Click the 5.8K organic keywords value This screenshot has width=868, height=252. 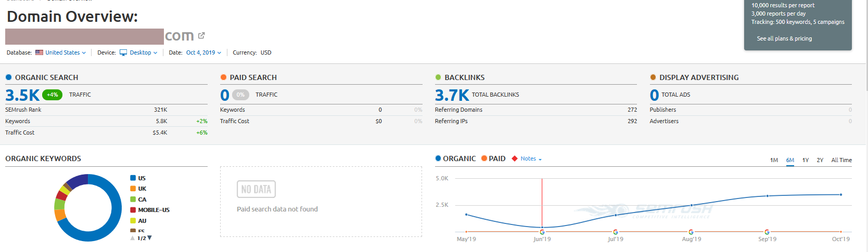tap(161, 121)
